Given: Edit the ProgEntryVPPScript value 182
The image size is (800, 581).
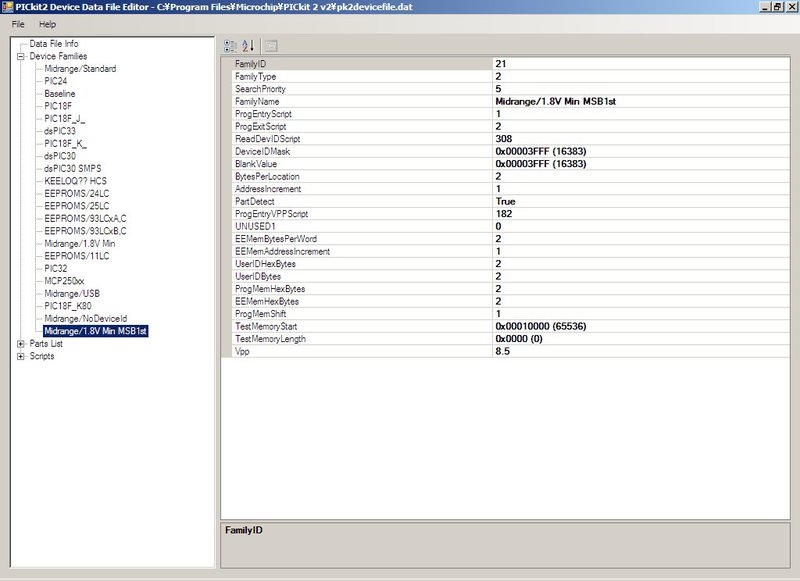Looking at the screenshot, I should [641, 214].
